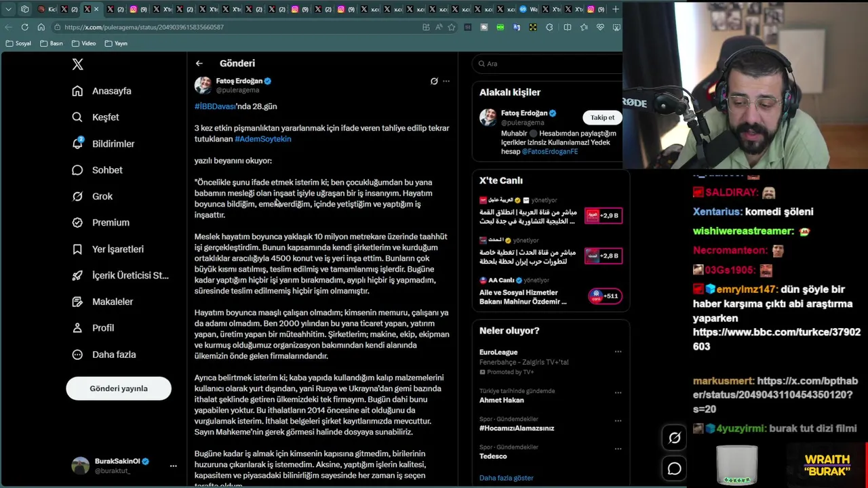Open Bildirimler notifications
The image size is (868, 488).
point(103,144)
